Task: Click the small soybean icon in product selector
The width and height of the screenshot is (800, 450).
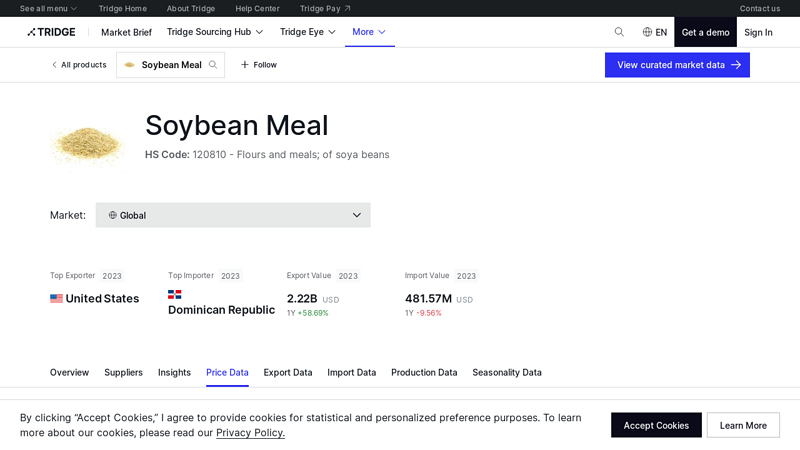Action: pyautogui.click(x=130, y=65)
